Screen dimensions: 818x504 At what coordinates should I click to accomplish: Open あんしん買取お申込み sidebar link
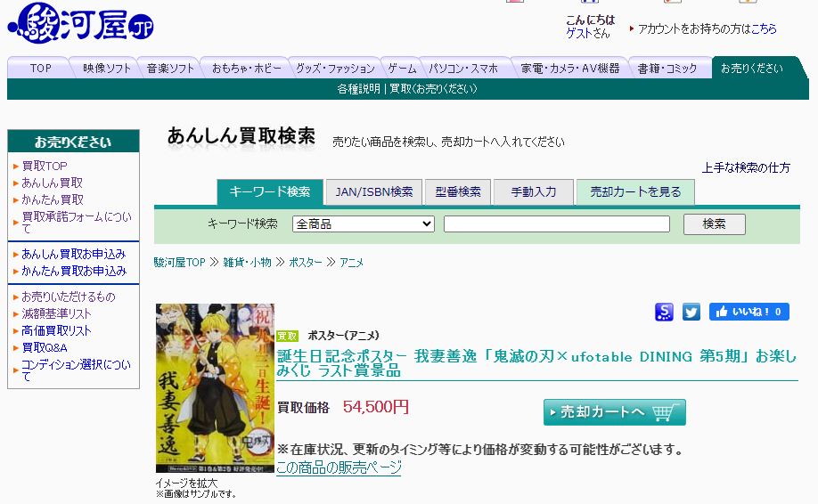[x=74, y=254]
